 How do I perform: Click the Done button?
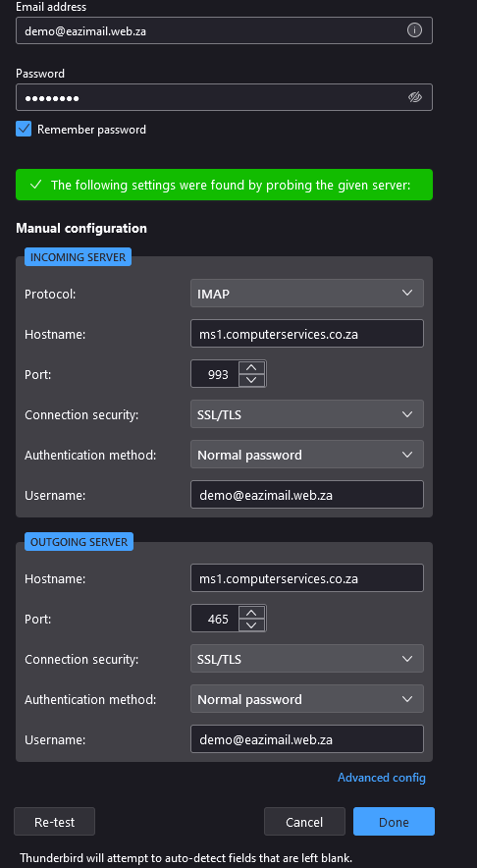pyautogui.click(x=394, y=822)
